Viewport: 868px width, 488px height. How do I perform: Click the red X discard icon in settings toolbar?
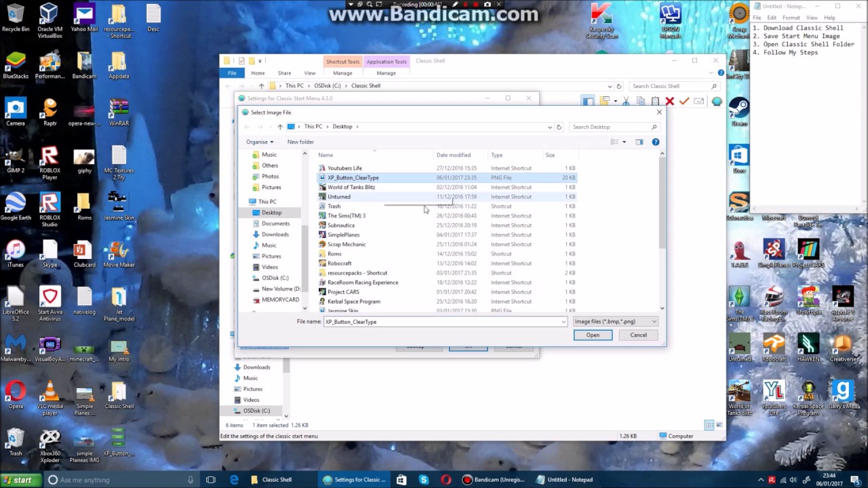tap(669, 100)
